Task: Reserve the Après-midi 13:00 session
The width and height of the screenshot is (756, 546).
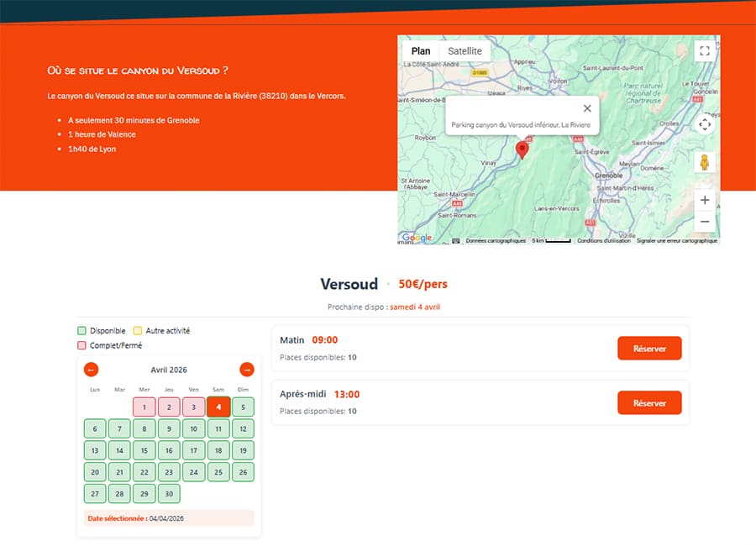Action: pyautogui.click(x=649, y=402)
